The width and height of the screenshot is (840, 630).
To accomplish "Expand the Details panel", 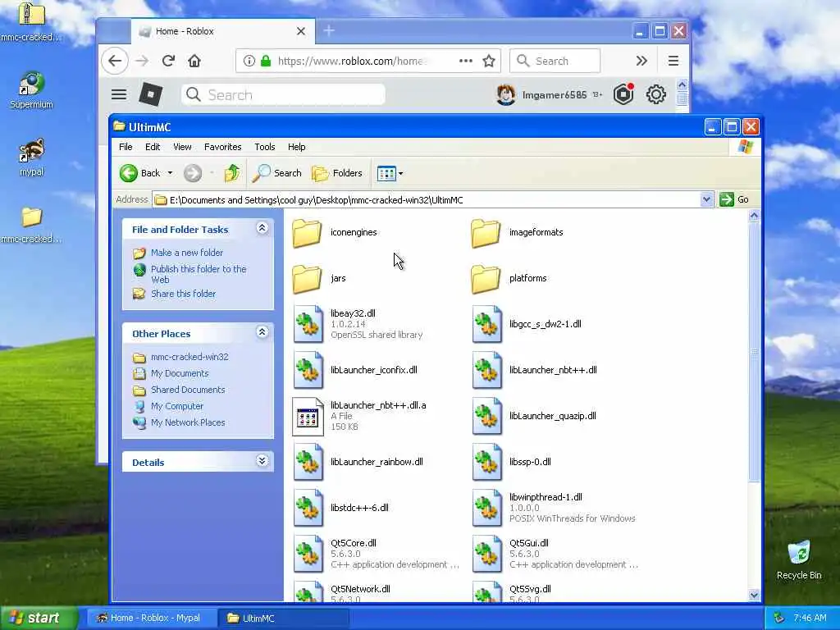I will click(x=262, y=461).
